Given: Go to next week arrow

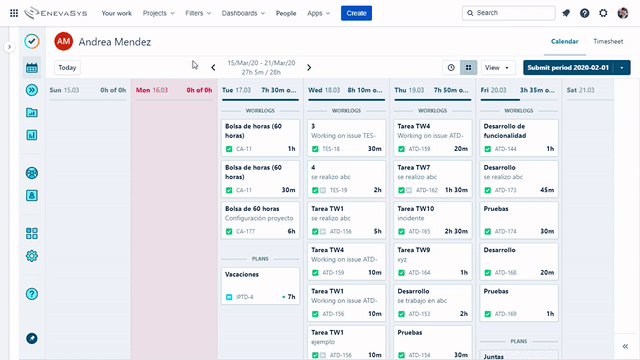Looking at the screenshot, I should [309, 68].
